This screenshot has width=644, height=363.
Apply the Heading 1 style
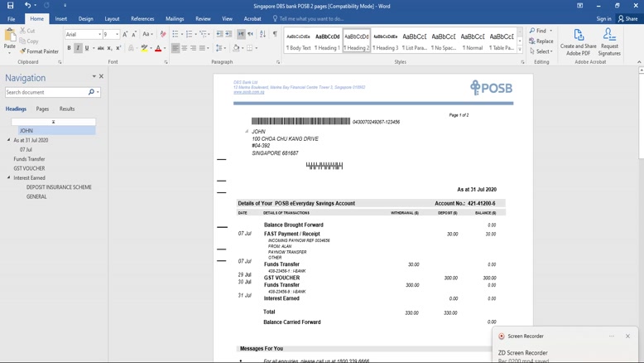327,41
